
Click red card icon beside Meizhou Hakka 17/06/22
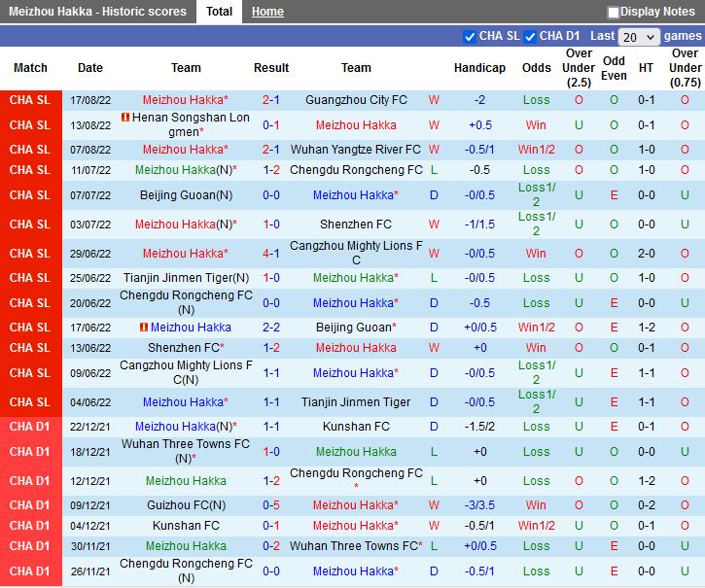[144, 328]
